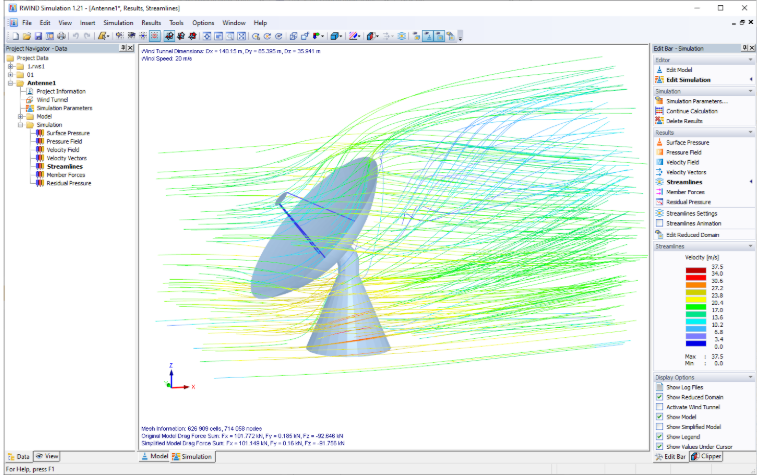Select Pressure Field in navigator tree
760x475 pixels.
point(64,142)
